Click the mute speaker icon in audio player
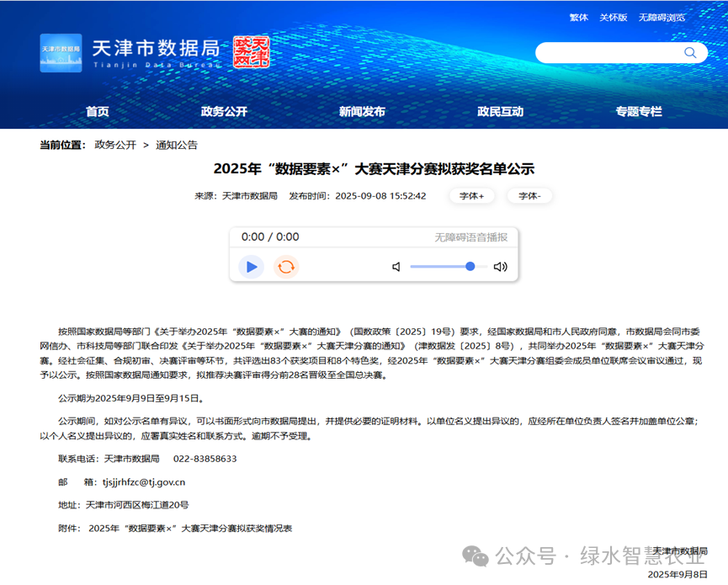 [x=396, y=266]
